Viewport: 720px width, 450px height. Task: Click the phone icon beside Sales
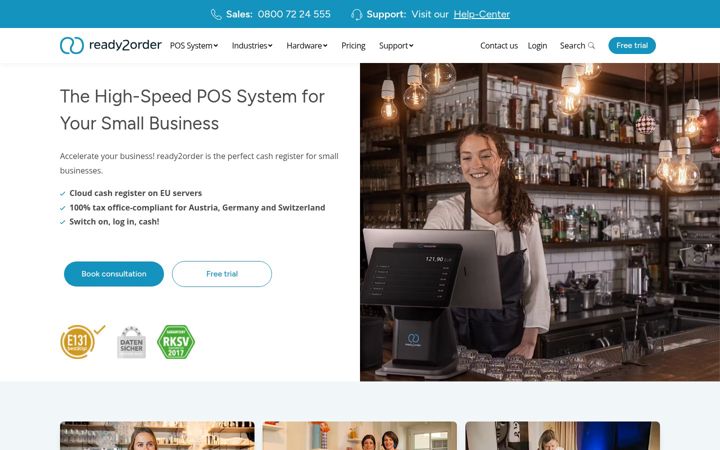[216, 15]
